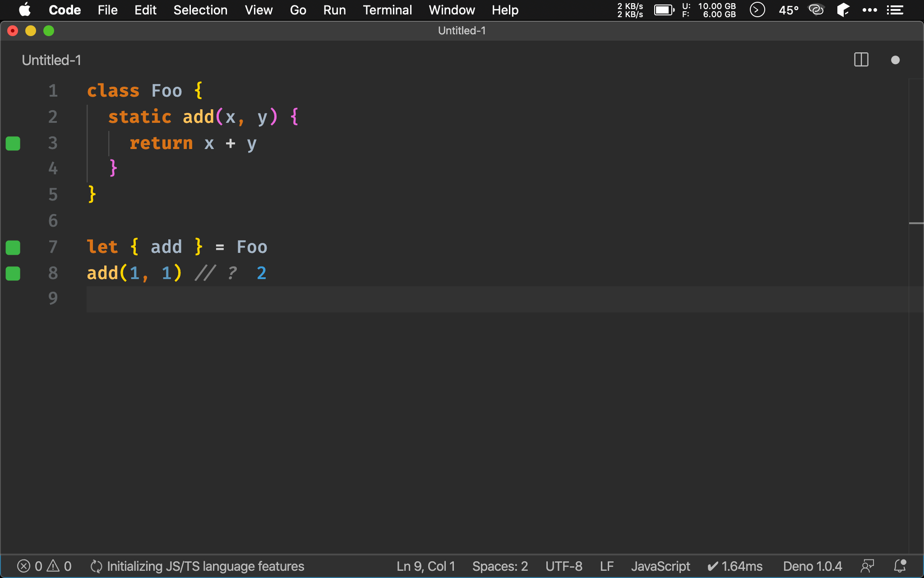Go to line via Ln 9, Col 1
This screenshot has width=924, height=578.
pos(425,566)
